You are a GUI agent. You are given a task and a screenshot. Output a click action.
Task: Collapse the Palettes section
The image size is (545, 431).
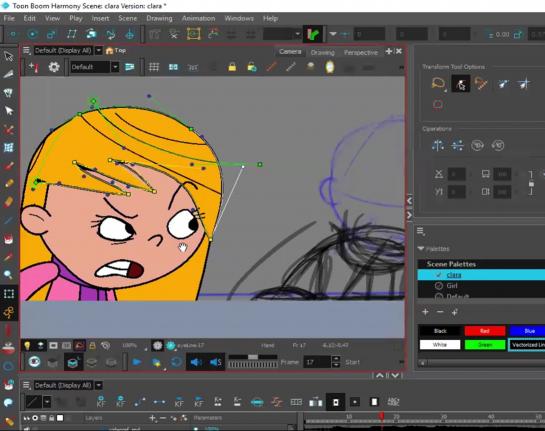click(x=421, y=249)
